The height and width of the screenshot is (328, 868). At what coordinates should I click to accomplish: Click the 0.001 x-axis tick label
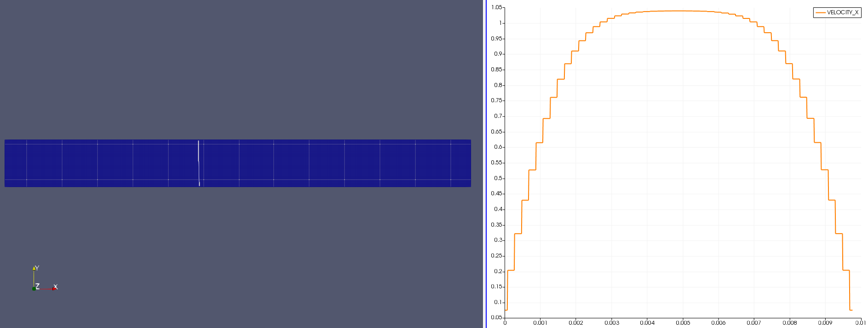click(x=540, y=322)
